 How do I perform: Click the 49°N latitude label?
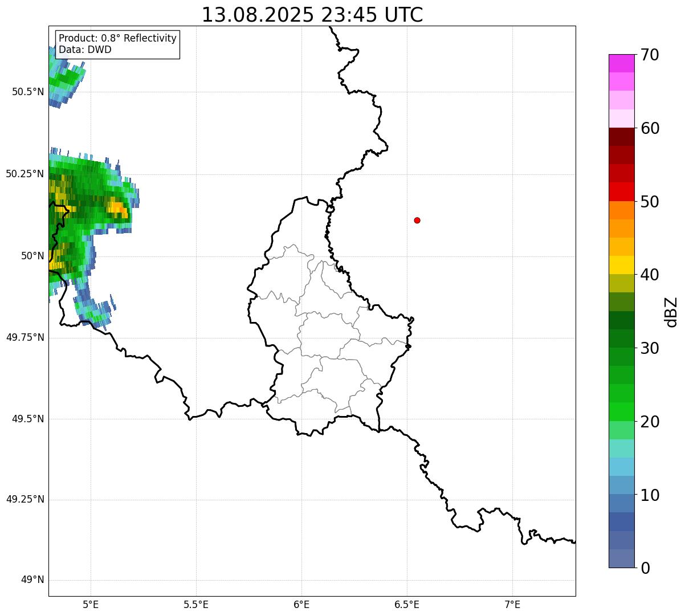(32, 580)
